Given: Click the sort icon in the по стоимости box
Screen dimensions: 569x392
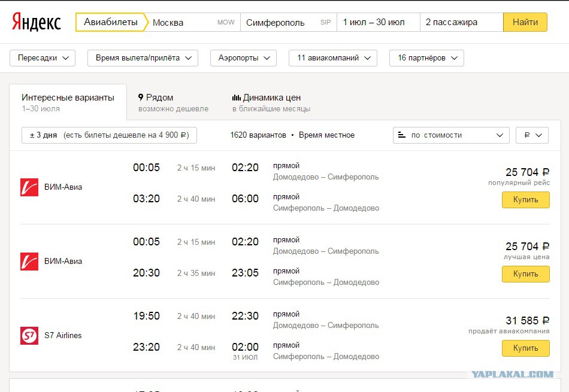Looking at the screenshot, I should pyautogui.click(x=402, y=135).
